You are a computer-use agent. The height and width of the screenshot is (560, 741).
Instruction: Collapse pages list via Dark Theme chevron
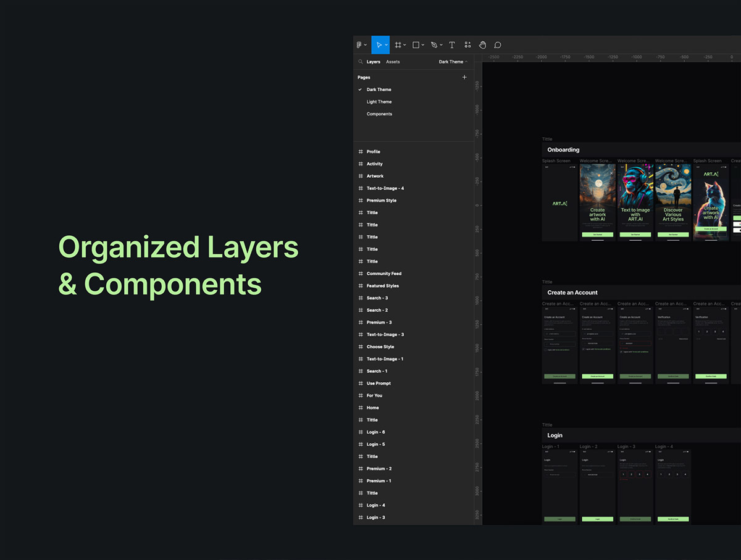466,62
